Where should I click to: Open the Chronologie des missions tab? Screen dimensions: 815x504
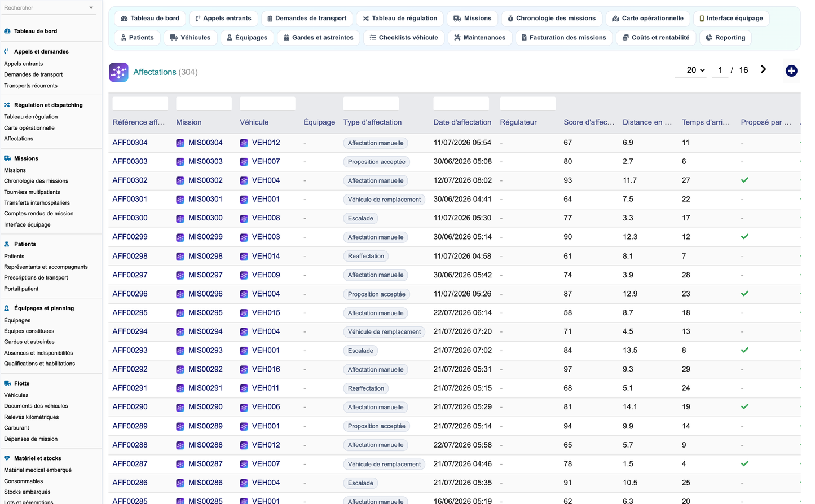552,19
